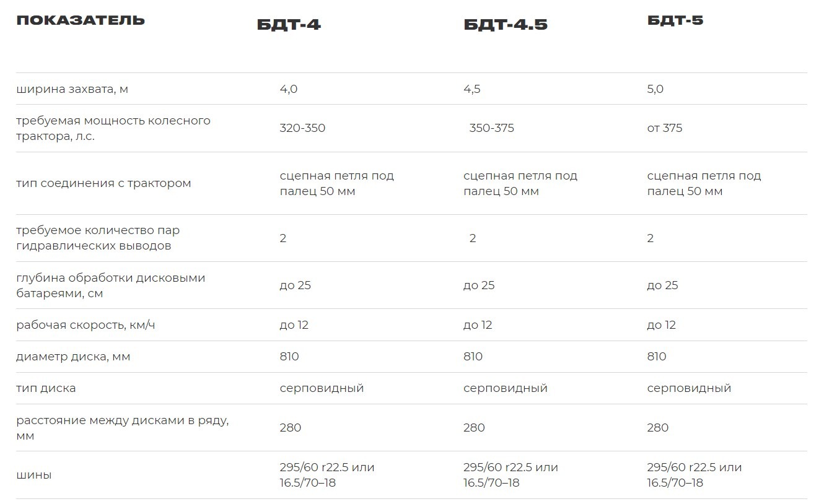Click the ПОКАЗАТЕЛЬ column header
Screen dimensions: 824x504
click(x=81, y=20)
